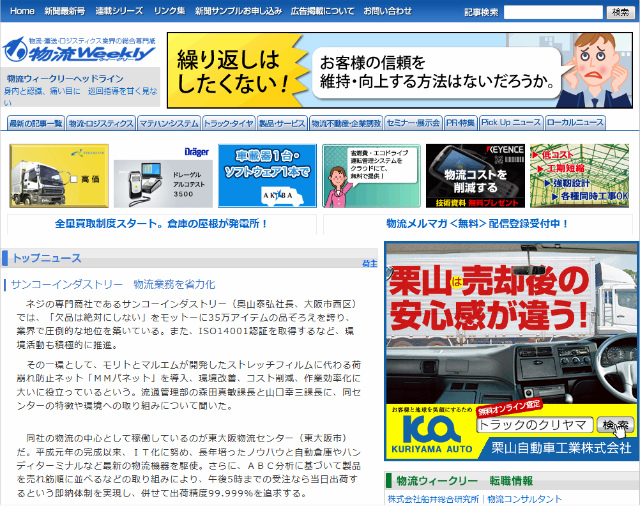This screenshot has height=506, width=640.
Task: Open the yellow truck 高価 ad thumbnail
Action: (x=59, y=176)
